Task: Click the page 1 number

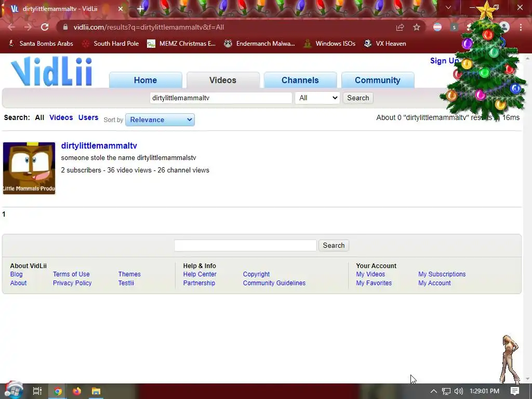Action: pyautogui.click(x=4, y=215)
